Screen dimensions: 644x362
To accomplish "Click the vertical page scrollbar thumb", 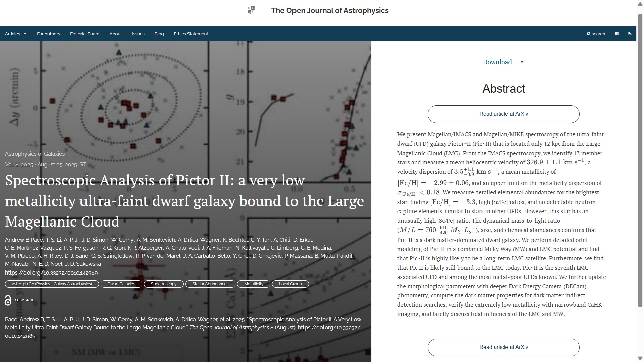I will [x=640, y=161].
